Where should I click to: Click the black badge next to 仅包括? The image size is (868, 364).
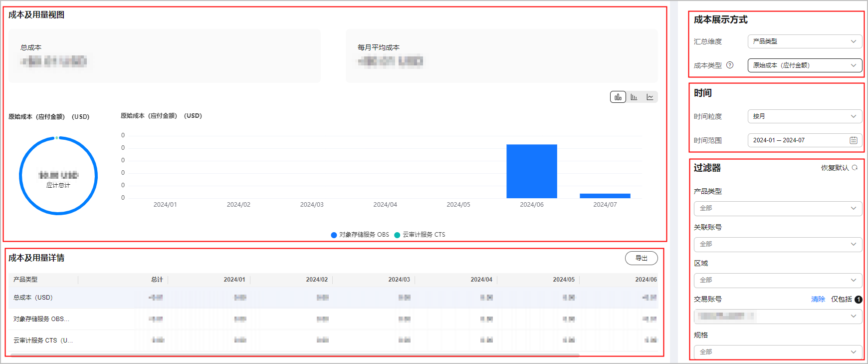[858, 299]
